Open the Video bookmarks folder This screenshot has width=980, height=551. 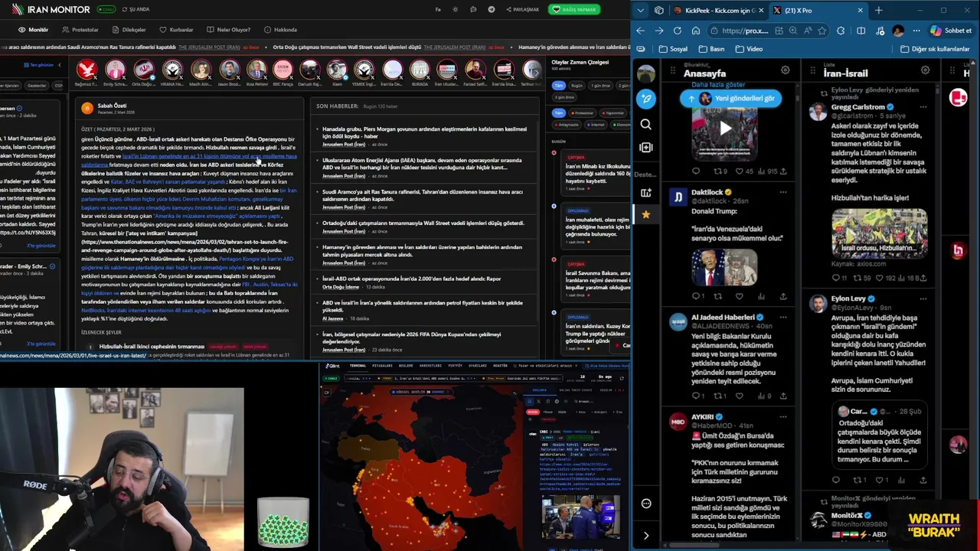(x=749, y=49)
